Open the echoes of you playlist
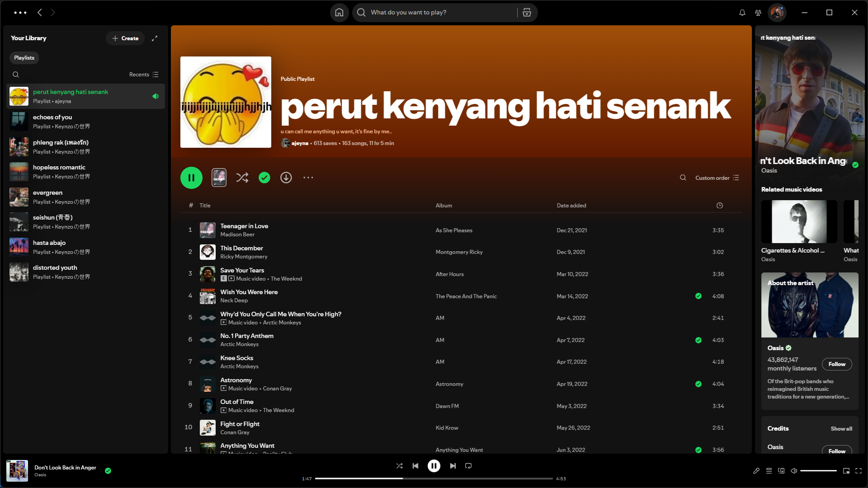This screenshot has height=488, width=868. point(86,122)
